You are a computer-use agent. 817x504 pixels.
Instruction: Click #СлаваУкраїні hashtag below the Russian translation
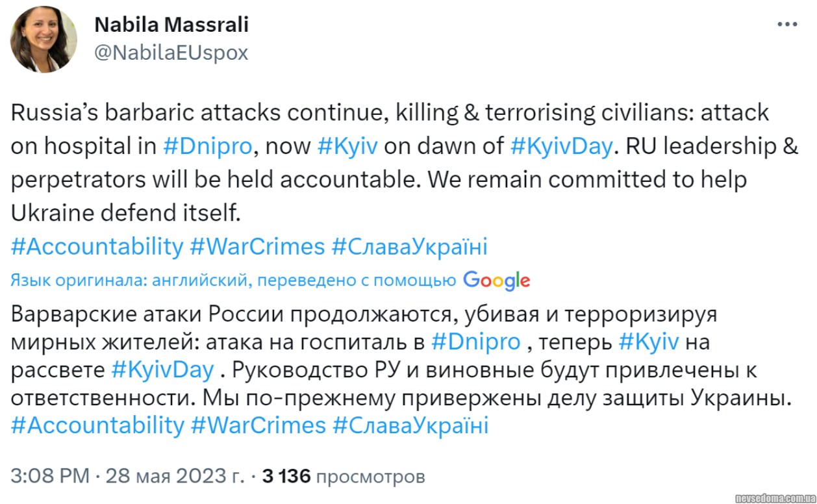pos(410,425)
